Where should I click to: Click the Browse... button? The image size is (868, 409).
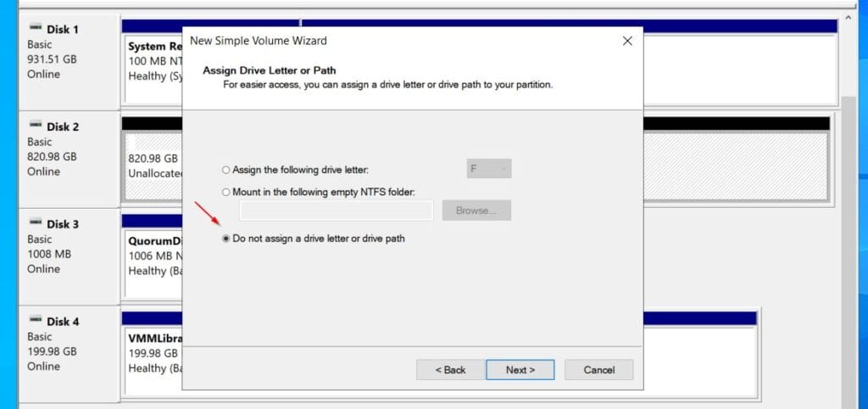click(x=476, y=210)
